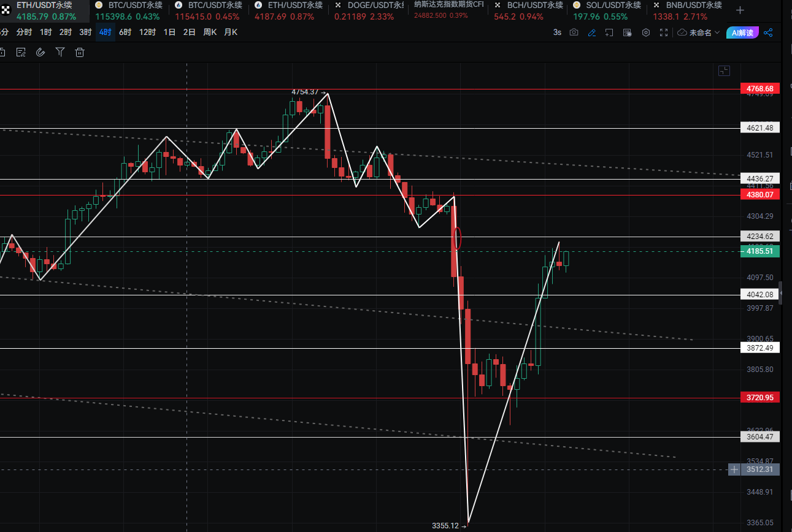This screenshot has width=792, height=532.
Task: Click the 4097.50 axis tick value
Action: tap(759, 278)
